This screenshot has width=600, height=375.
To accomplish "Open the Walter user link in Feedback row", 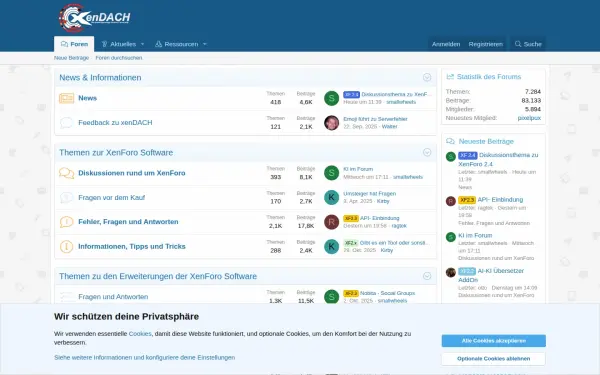I will click(x=390, y=127).
